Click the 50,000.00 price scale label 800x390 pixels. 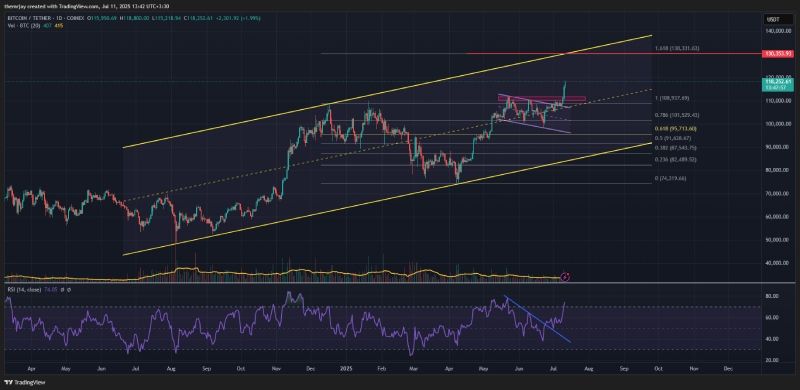778,240
